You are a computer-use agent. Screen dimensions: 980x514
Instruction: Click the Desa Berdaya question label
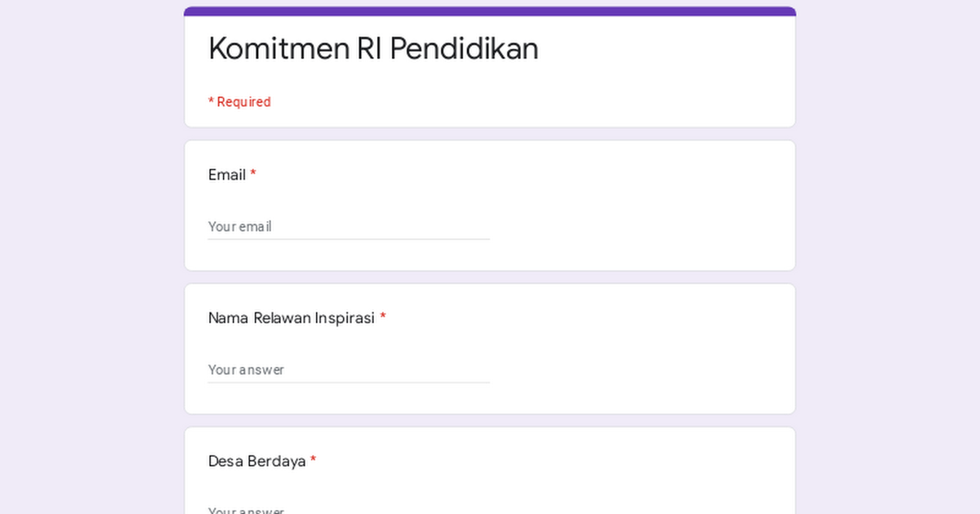[x=256, y=461]
